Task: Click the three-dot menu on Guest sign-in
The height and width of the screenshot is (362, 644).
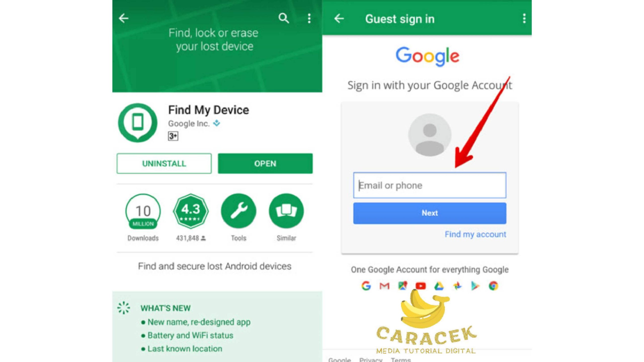Action: click(523, 18)
